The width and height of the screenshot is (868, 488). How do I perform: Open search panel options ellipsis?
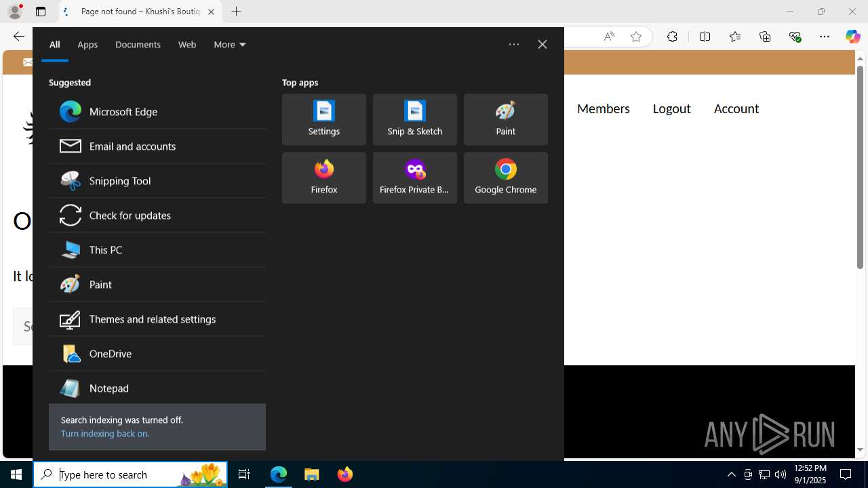(514, 44)
